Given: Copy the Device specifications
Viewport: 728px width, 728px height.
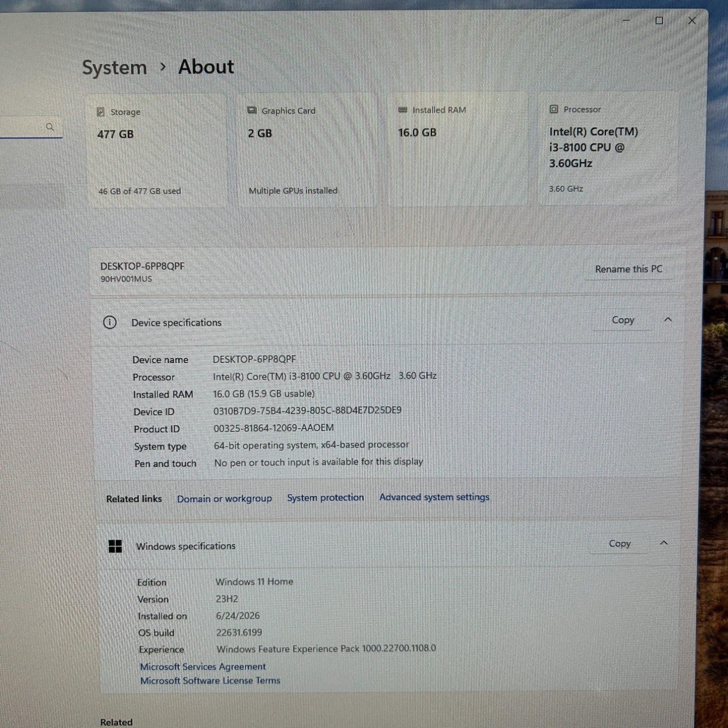Looking at the screenshot, I should pos(623,320).
